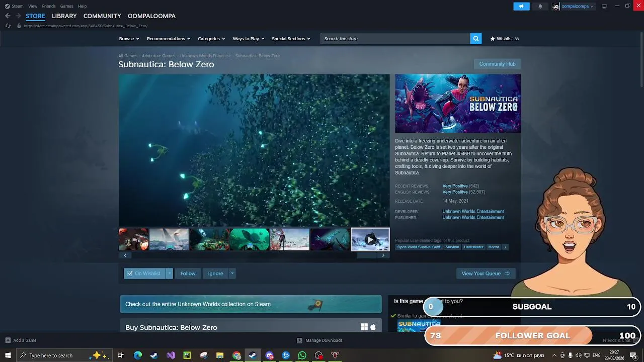This screenshot has width=644, height=362.
Task: Open the notifications bell
Action: click(540, 6)
